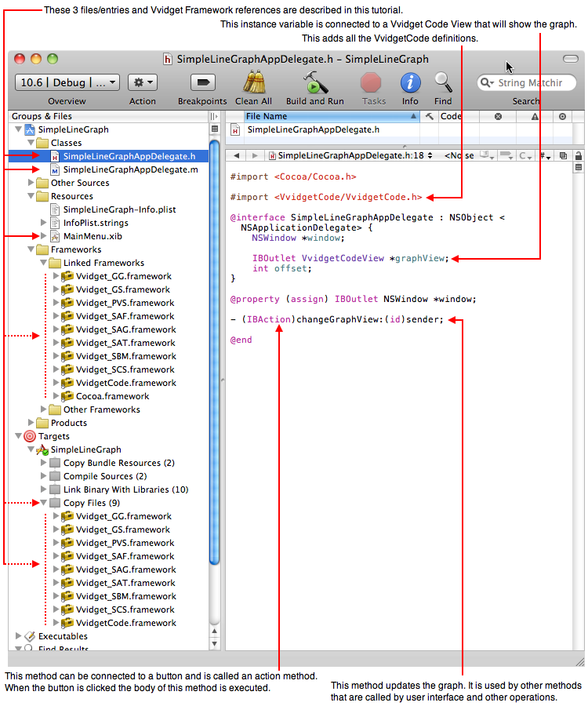Image resolution: width=588 pixels, height=706 pixels.
Task: Select VvidgetCode.framework under Copy Files
Action: [x=126, y=623]
